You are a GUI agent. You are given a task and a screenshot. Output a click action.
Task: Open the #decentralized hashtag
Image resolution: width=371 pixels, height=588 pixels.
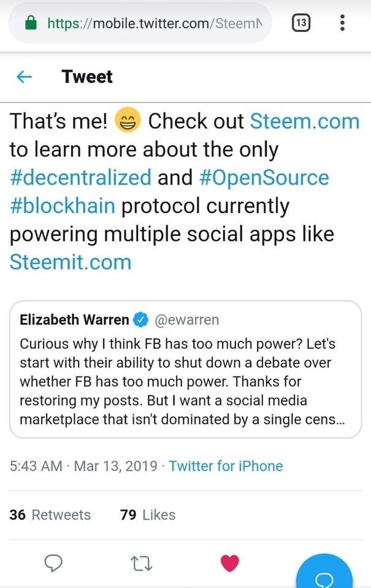click(x=80, y=178)
